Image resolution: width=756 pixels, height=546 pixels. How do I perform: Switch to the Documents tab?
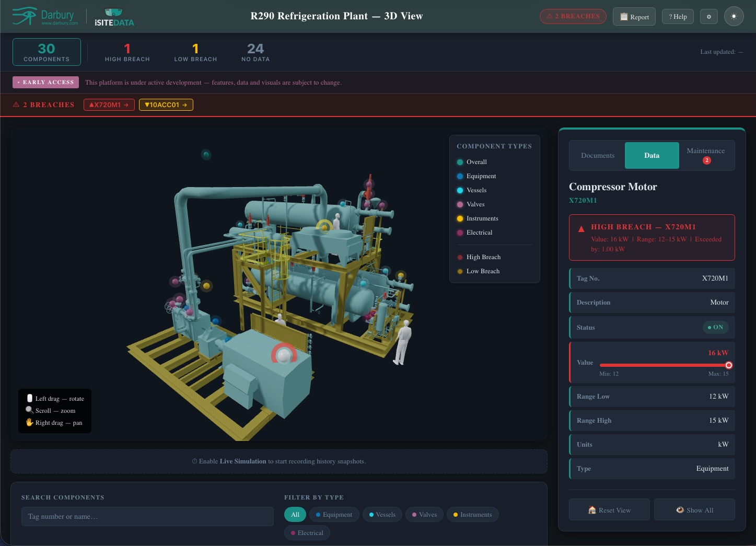tap(598, 156)
